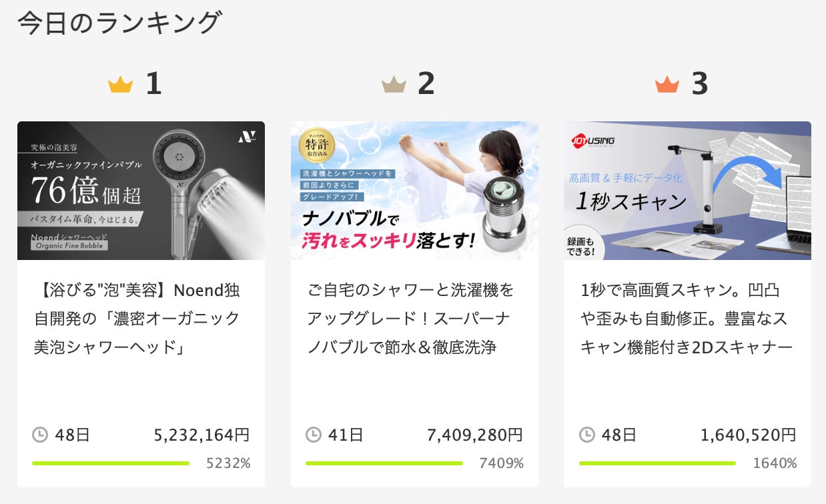
Task: Click the clock icon on the 2D scanner card
Action: [x=587, y=435]
